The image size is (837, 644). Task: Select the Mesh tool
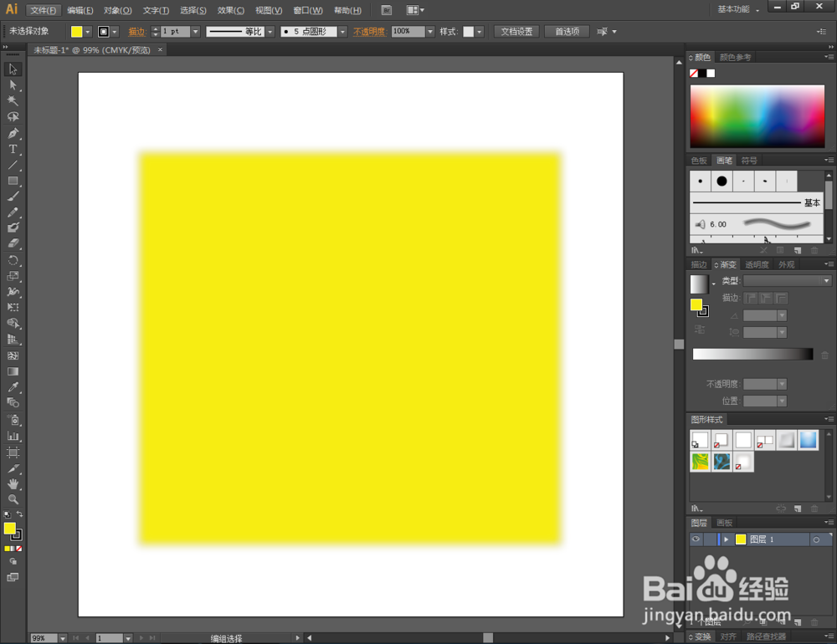[x=13, y=355]
